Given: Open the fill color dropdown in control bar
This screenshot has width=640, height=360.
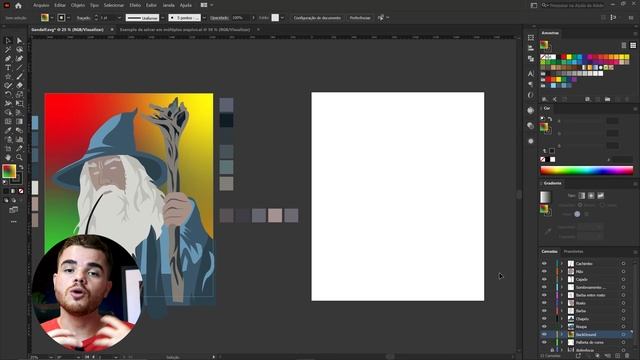Looking at the screenshot, I should (x=52, y=18).
